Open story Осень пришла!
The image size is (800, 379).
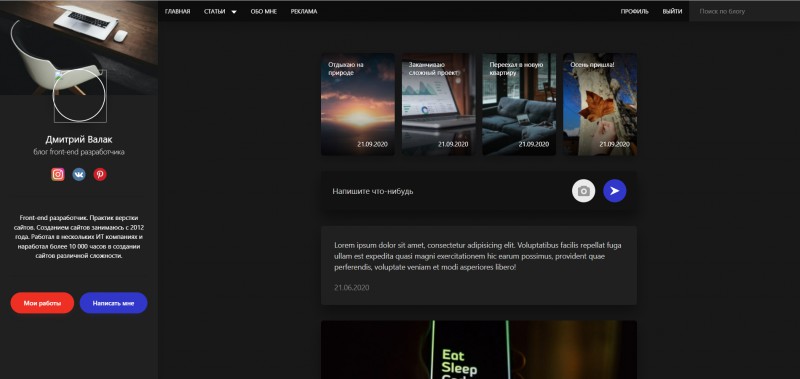coord(600,104)
